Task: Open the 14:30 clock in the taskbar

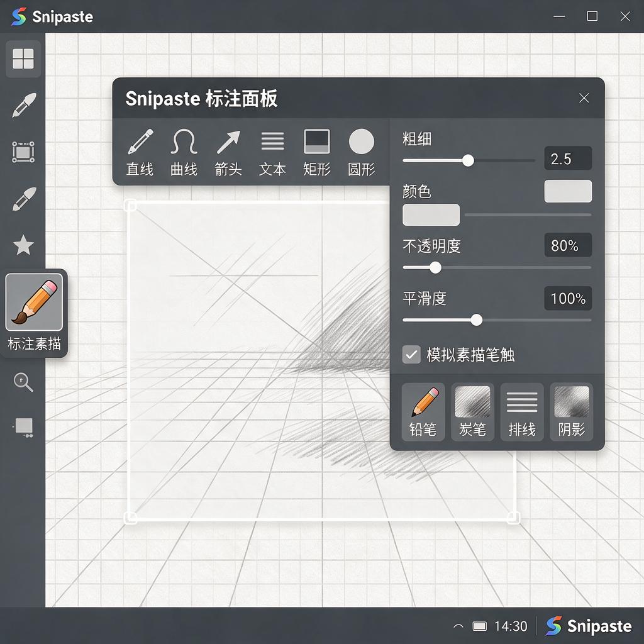Action: 511,626
